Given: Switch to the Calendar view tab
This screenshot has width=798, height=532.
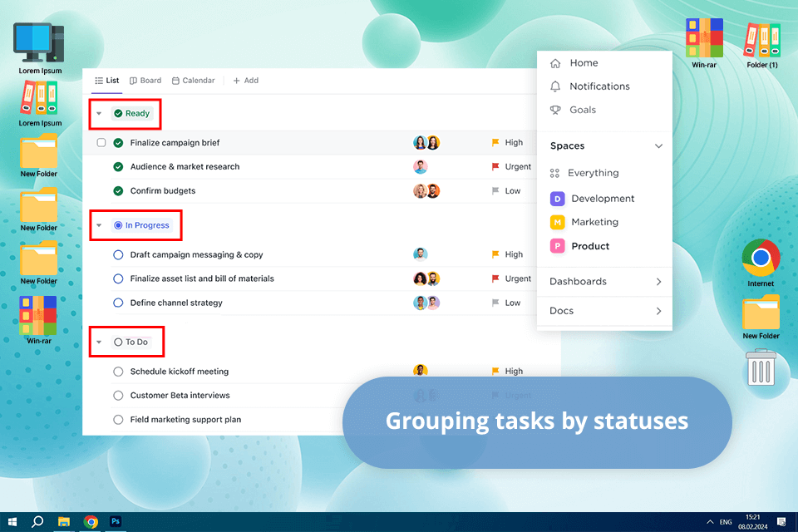Looking at the screenshot, I should click(194, 81).
